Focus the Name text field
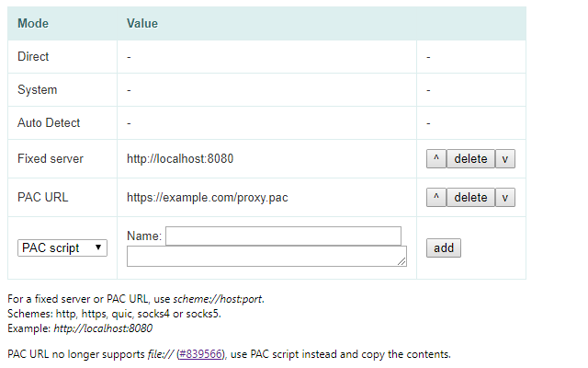 pos(284,236)
